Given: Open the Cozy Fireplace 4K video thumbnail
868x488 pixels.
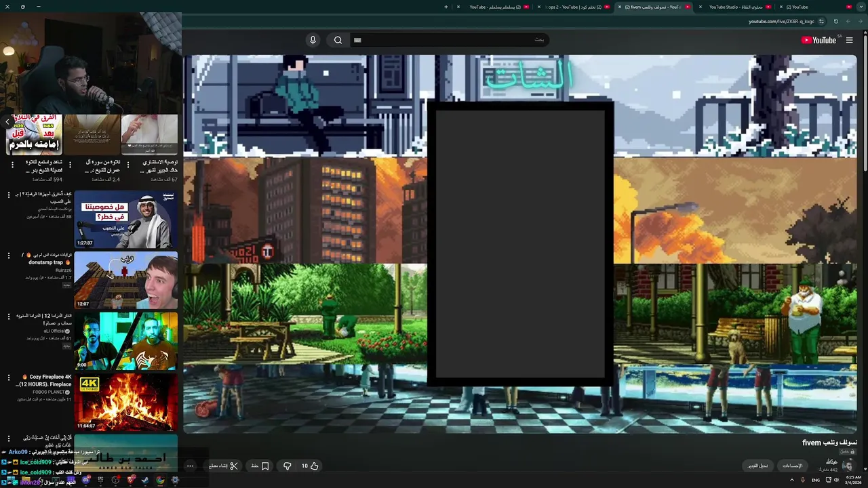Looking at the screenshot, I should coord(125,402).
